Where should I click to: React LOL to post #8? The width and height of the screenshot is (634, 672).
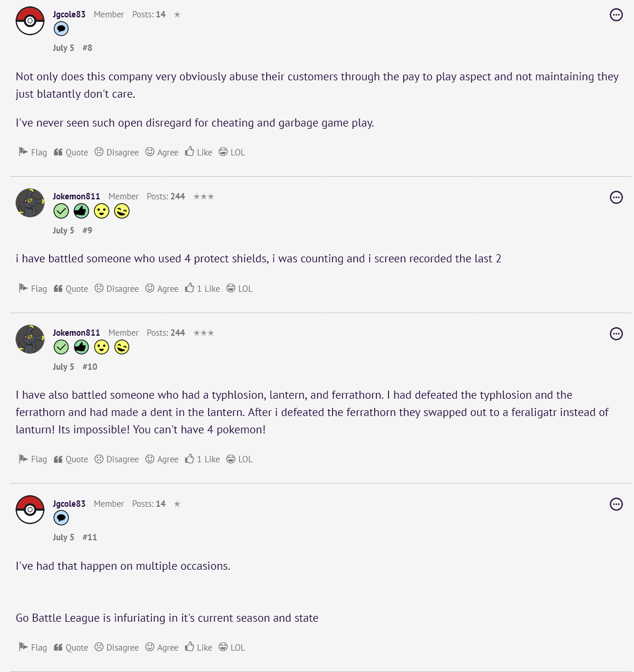[232, 153]
